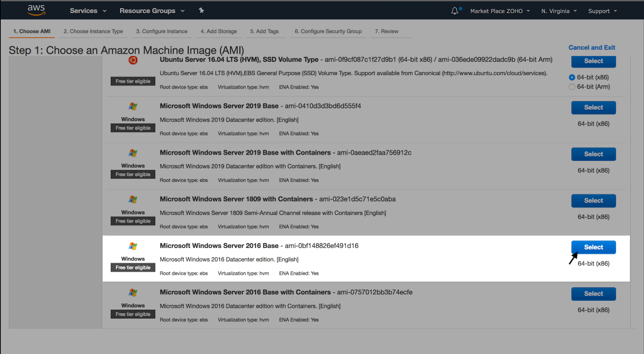
Task: Expand the Services menu
Action: point(88,11)
